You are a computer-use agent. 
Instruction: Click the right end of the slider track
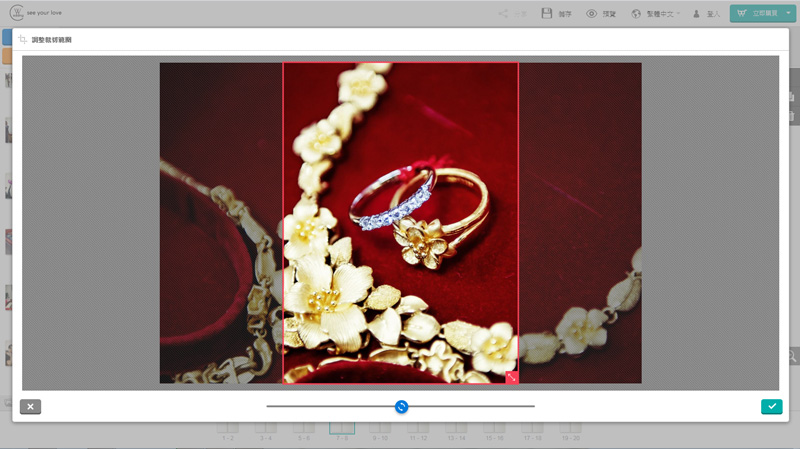(x=533, y=406)
